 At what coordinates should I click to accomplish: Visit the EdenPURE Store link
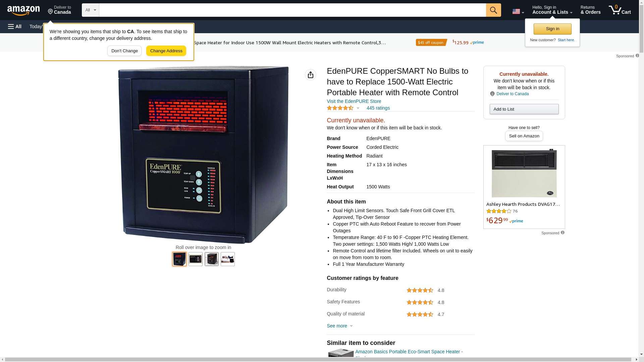(354, 101)
